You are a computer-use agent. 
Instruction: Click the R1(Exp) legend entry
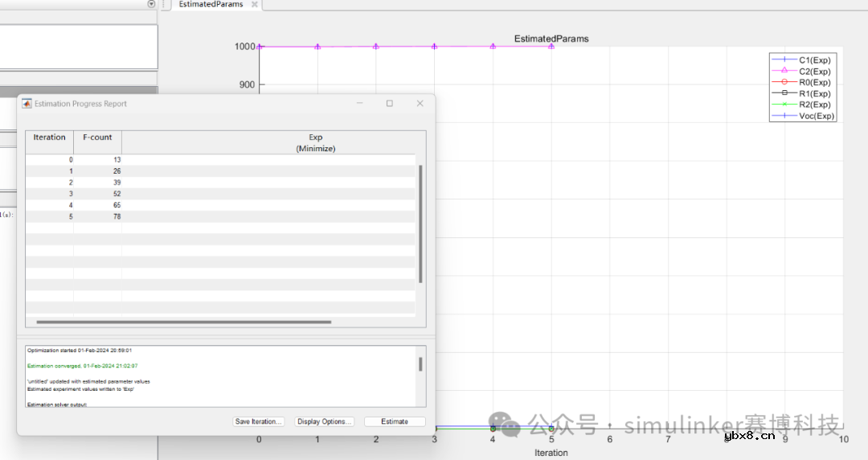coord(801,93)
